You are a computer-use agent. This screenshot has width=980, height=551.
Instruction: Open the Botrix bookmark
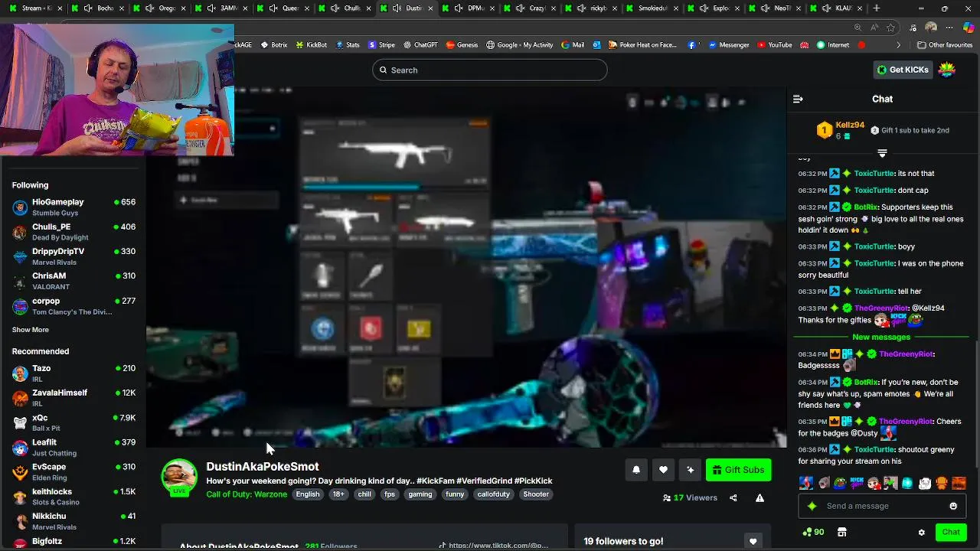click(x=274, y=45)
